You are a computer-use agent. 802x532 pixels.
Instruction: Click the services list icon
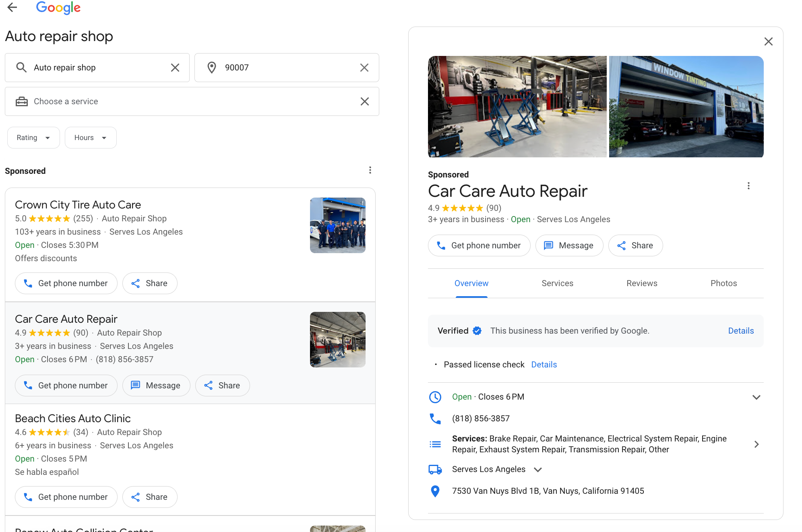pos(435,444)
